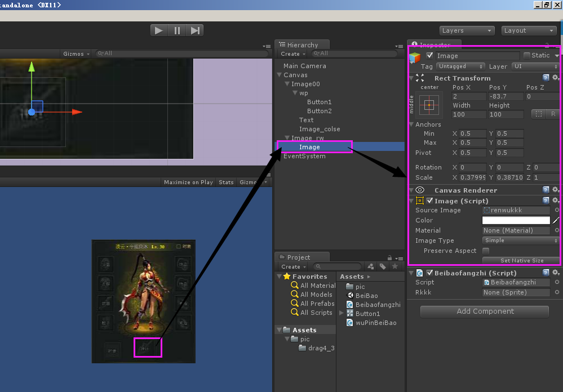Viewport: 563px width, 392px height.
Task: Edit the Pos X field
Action: coord(468,96)
